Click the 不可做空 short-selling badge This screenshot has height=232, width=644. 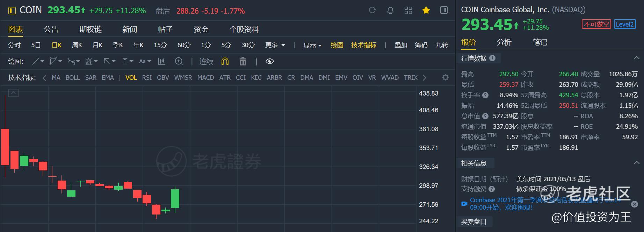596,24
